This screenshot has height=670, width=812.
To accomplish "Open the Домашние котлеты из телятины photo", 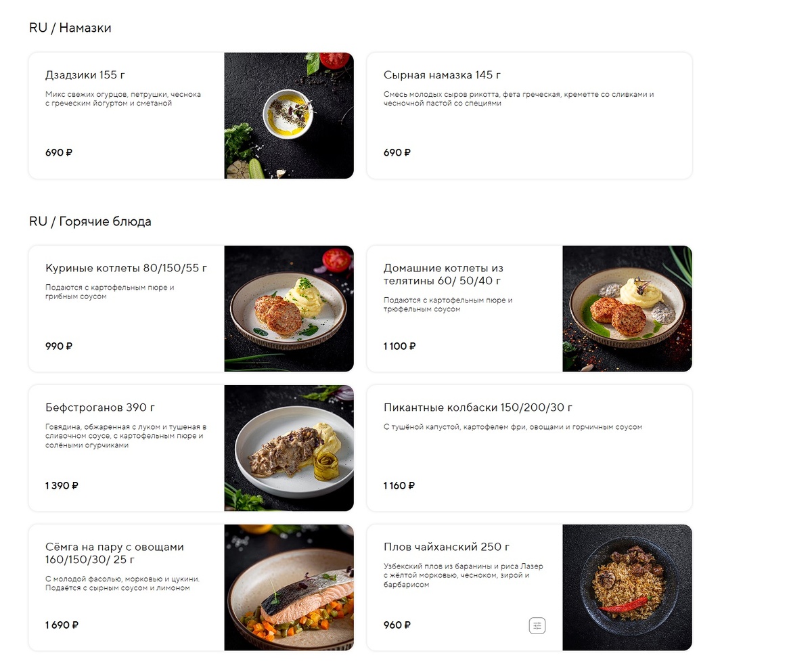I will point(627,309).
